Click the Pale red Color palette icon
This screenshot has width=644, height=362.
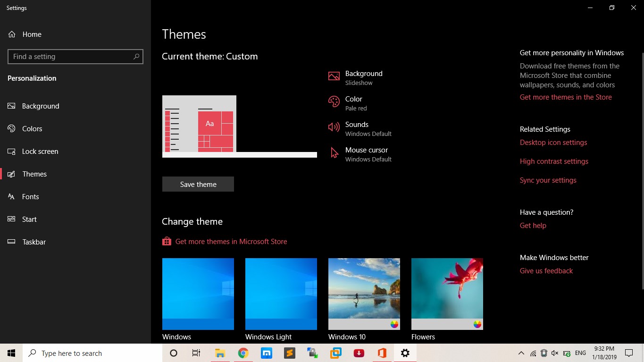[334, 101]
